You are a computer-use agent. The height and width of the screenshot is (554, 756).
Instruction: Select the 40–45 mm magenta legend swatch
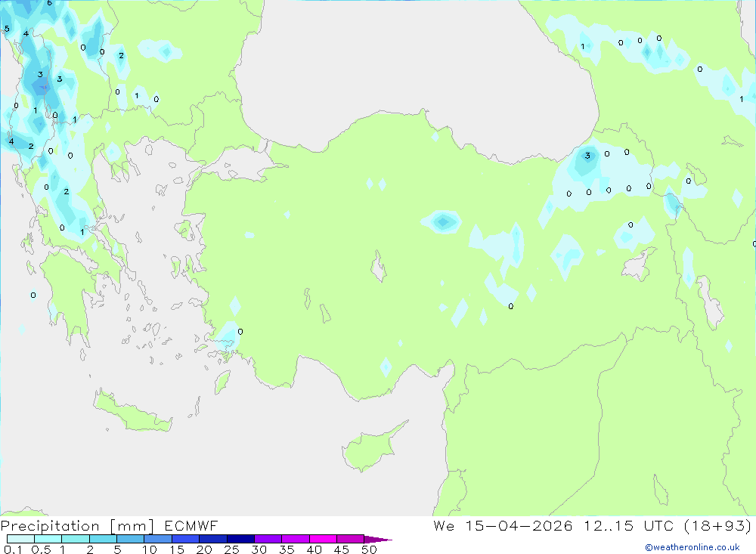click(x=323, y=539)
